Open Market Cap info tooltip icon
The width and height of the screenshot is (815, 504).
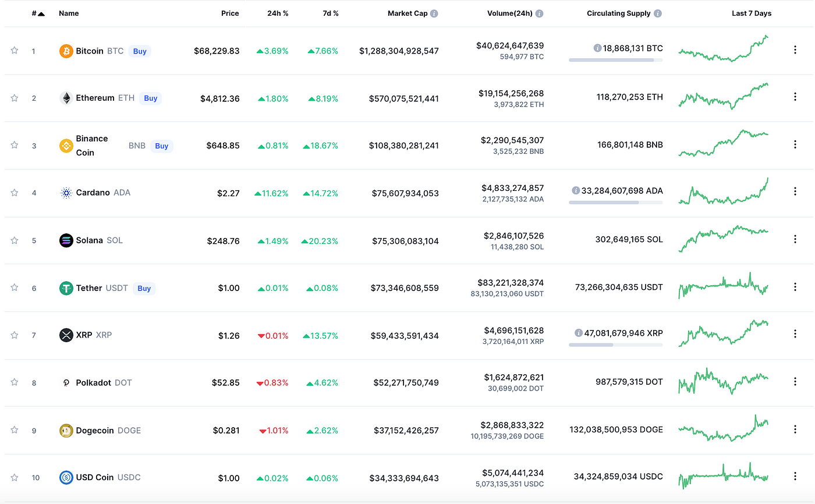[x=434, y=13]
